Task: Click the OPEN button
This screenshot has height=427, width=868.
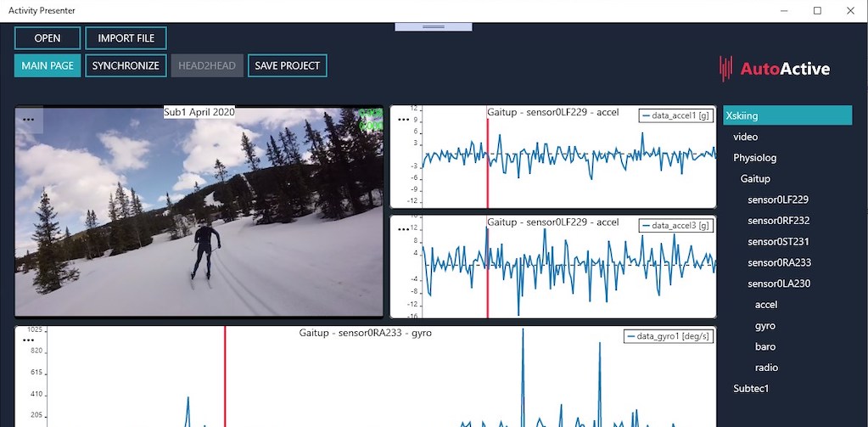Action: [x=48, y=38]
